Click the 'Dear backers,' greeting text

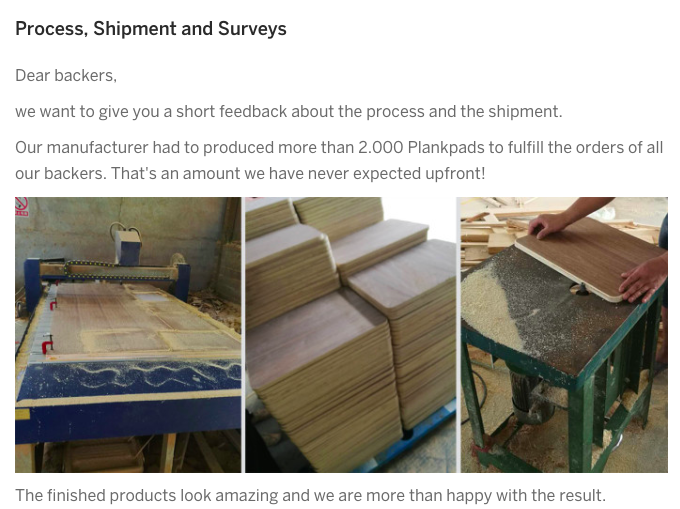(x=66, y=75)
